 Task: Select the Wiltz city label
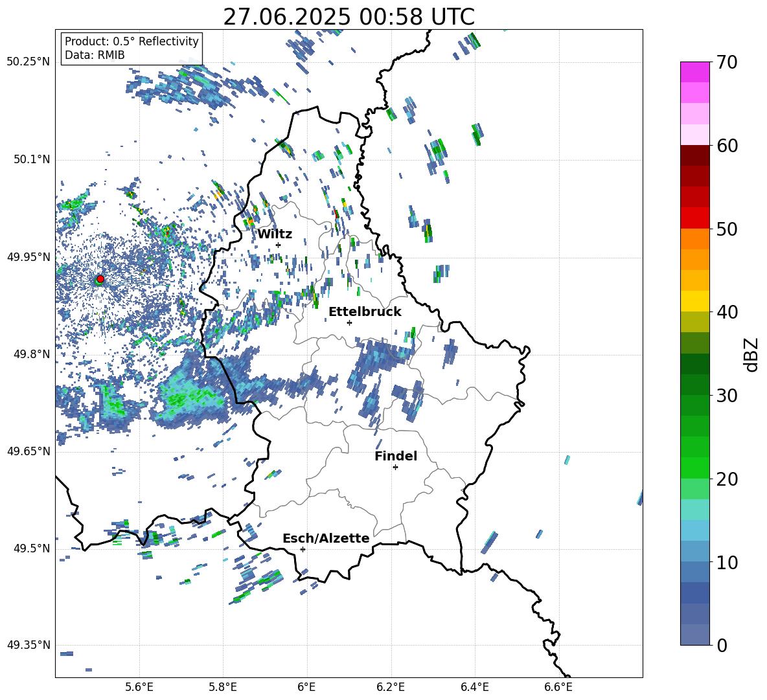[275, 234]
